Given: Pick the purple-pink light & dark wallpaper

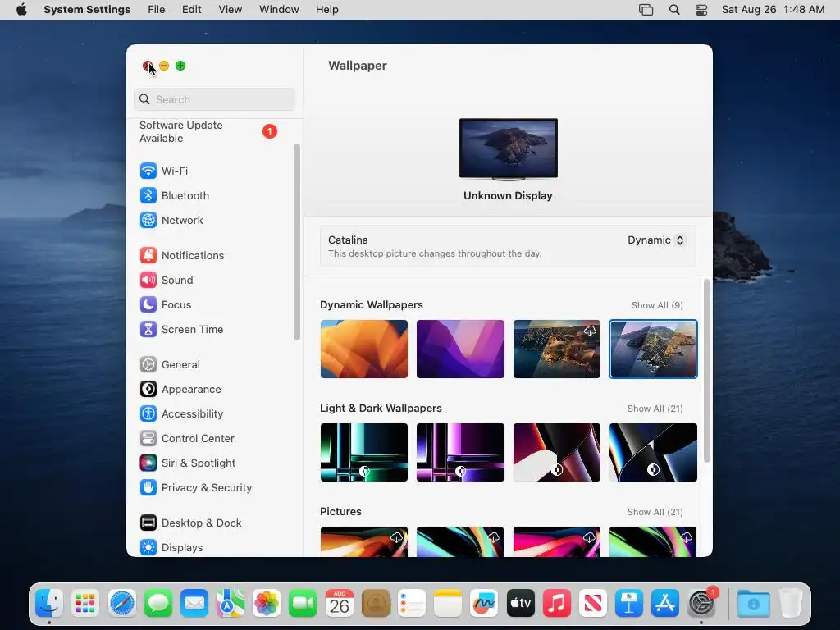Looking at the screenshot, I should pyautogui.click(x=461, y=453).
